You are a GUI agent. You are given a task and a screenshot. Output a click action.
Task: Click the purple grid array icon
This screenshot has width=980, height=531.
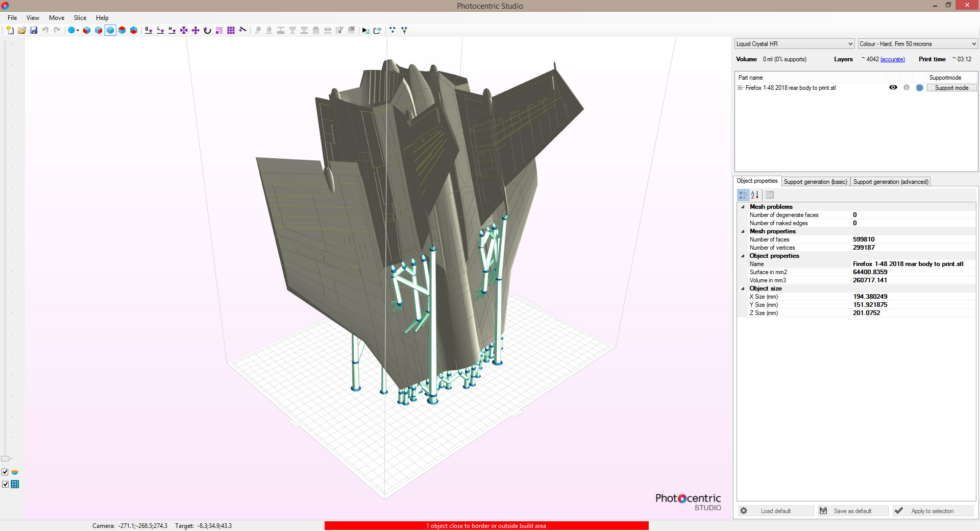(x=231, y=30)
